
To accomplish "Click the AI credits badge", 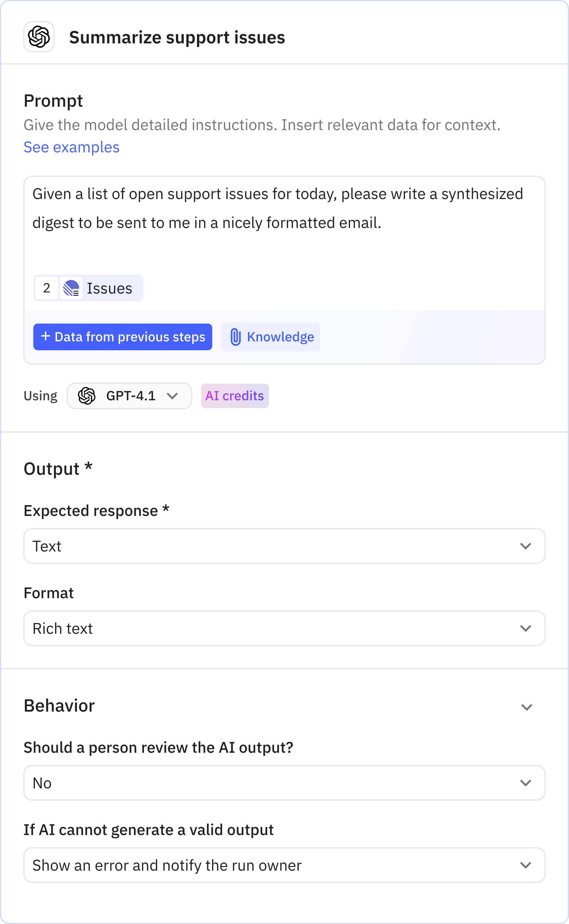I will (x=234, y=396).
